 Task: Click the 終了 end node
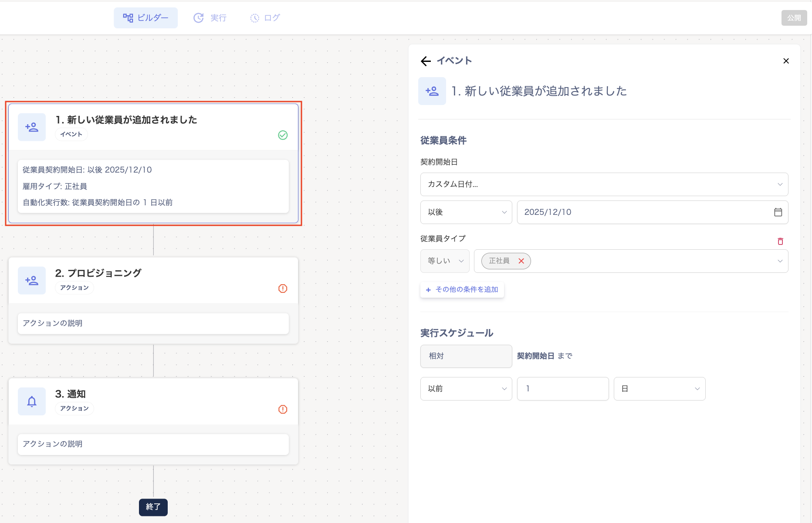point(153,507)
